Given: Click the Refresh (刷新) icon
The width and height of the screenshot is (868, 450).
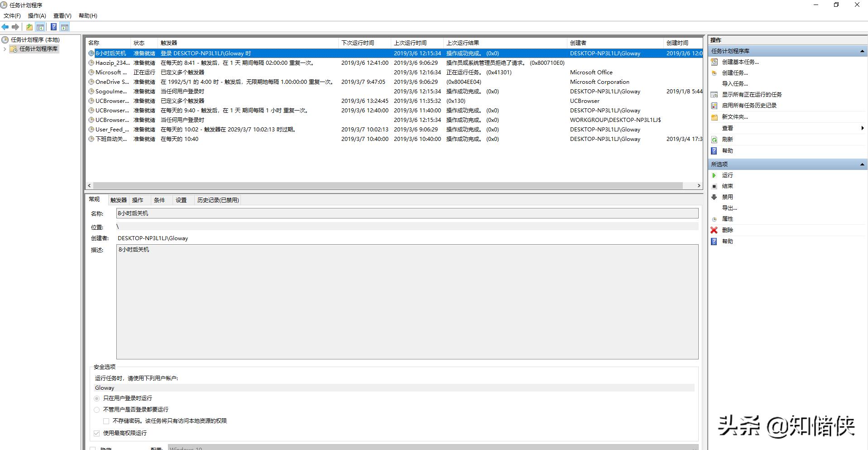Looking at the screenshot, I should click(x=714, y=140).
